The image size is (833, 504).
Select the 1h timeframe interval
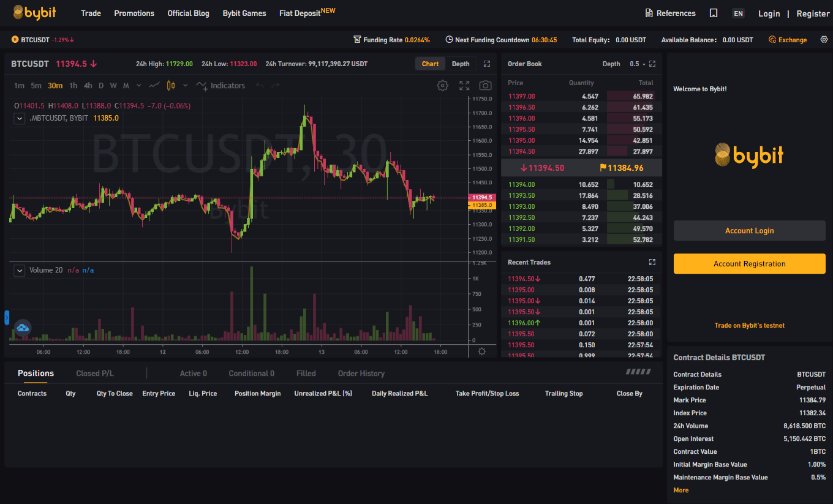pos(73,86)
